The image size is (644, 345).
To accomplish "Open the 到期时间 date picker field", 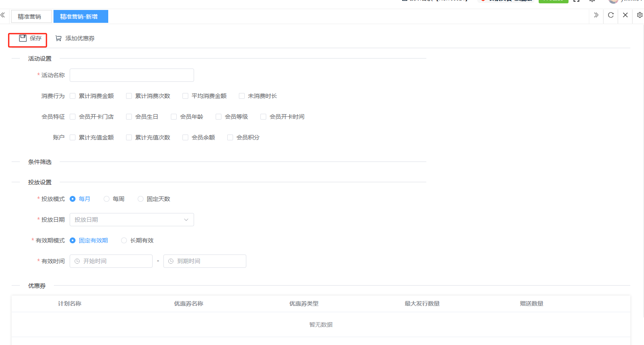I will pyautogui.click(x=204, y=261).
